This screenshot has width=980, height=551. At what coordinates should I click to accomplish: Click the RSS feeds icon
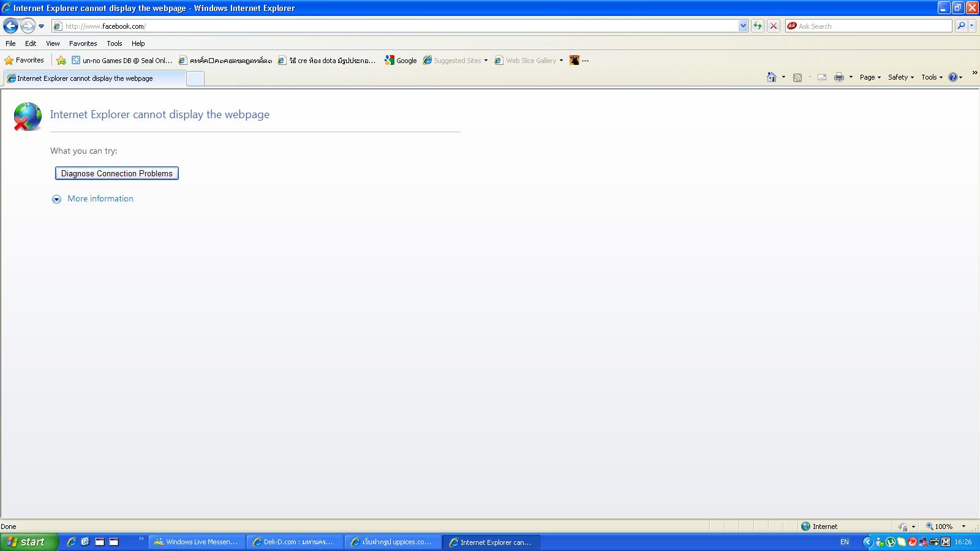pos(797,77)
